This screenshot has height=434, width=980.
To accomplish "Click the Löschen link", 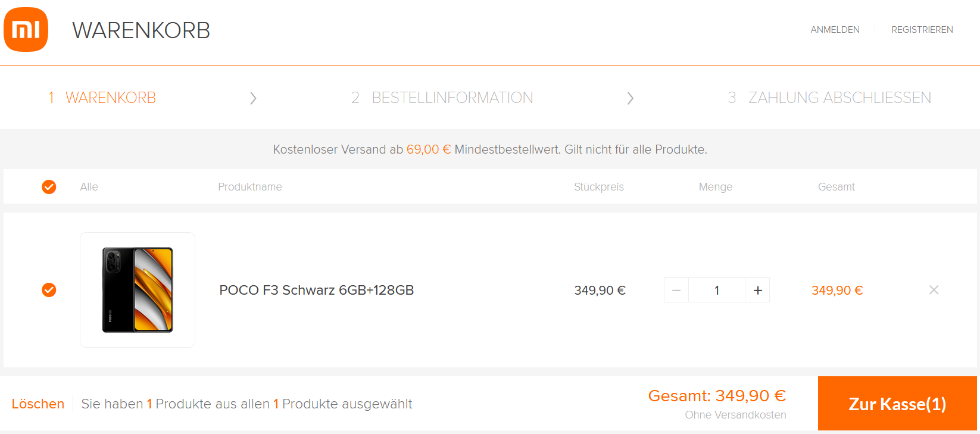I will coord(38,404).
